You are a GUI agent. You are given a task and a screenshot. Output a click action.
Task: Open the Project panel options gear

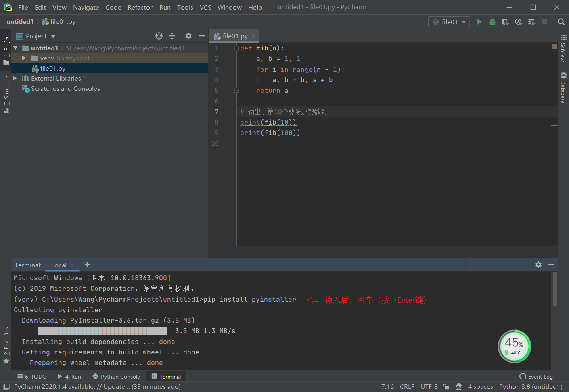(188, 36)
